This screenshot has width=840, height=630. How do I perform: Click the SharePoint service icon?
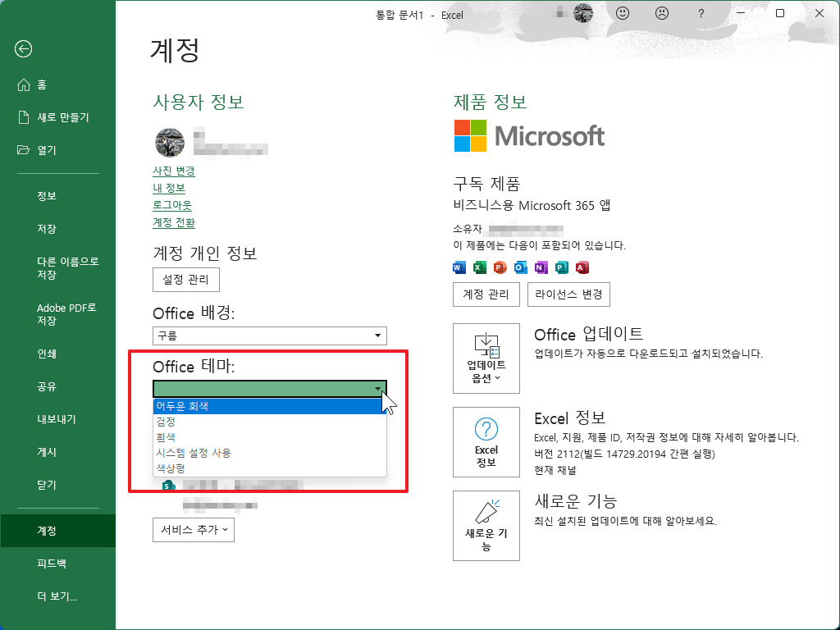[169, 486]
